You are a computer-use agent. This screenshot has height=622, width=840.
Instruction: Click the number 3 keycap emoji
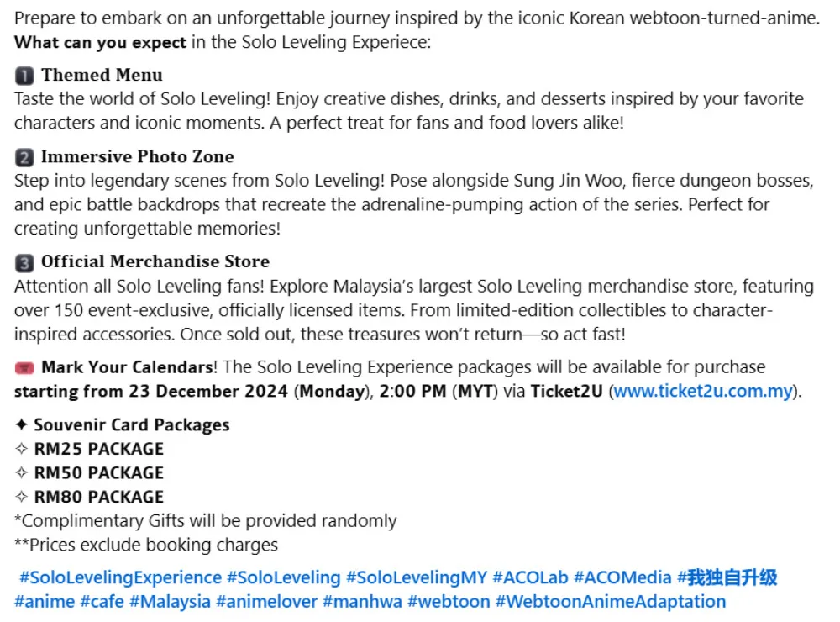24,262
